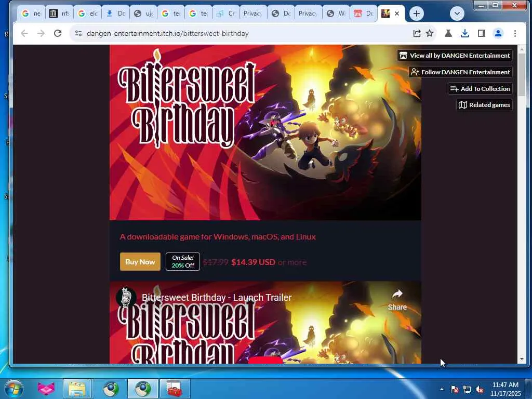Expand the tab search dropdown arrow
The width and height of the screenshot is (532, 399).
point(457,14)
